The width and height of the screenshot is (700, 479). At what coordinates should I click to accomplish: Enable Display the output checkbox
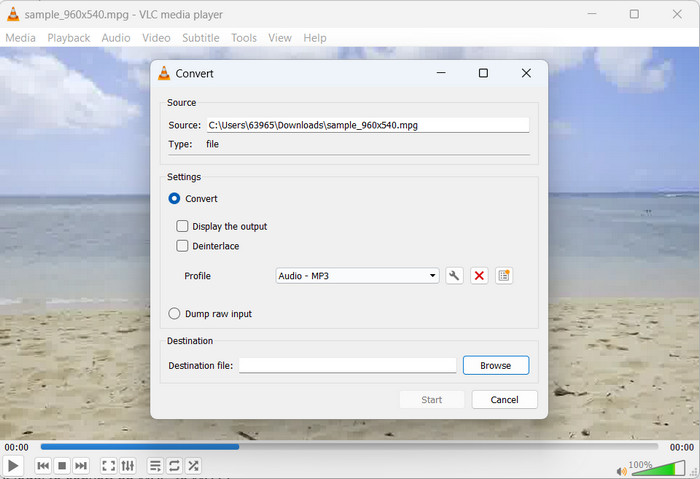coord(182,226)
